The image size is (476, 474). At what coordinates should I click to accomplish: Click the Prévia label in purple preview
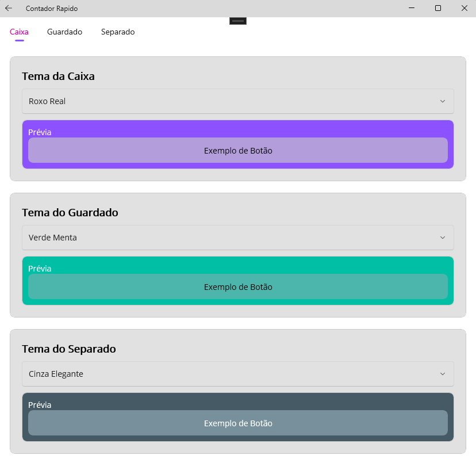(40, 132)
